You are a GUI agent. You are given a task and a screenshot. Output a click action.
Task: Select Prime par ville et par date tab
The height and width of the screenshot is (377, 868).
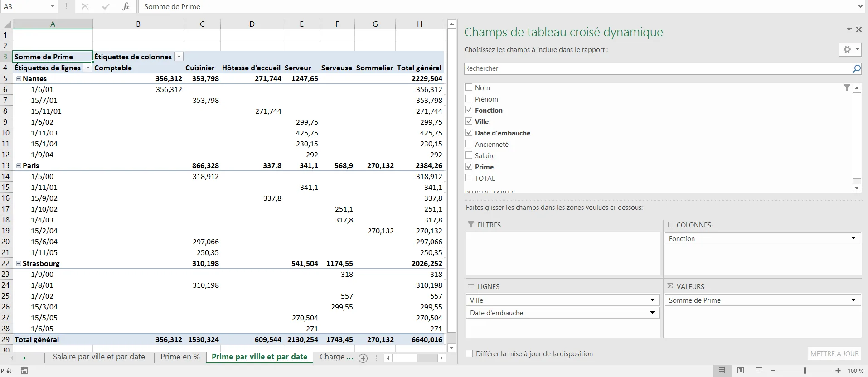(x=259, y=357)
